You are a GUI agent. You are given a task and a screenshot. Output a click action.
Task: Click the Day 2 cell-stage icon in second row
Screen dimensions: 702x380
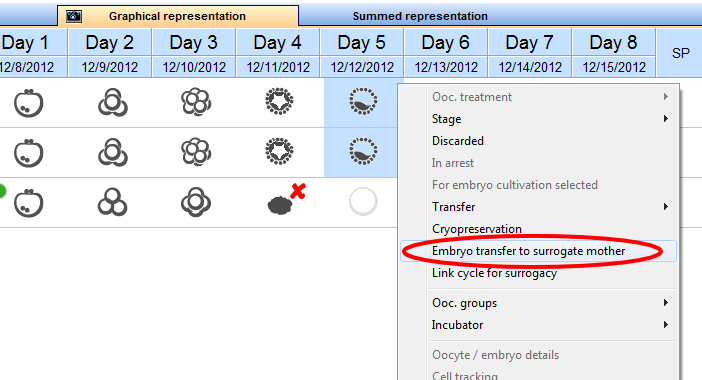click(113, 152)
